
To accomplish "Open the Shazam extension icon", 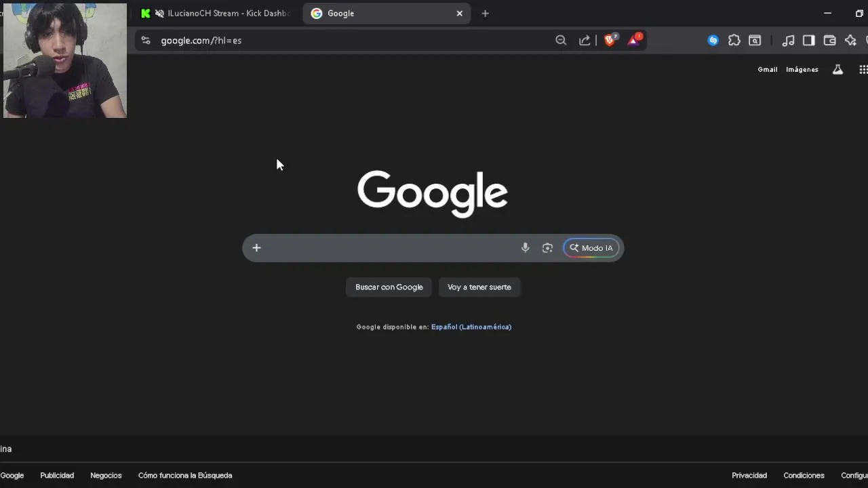I will click(x=713, y=41).
